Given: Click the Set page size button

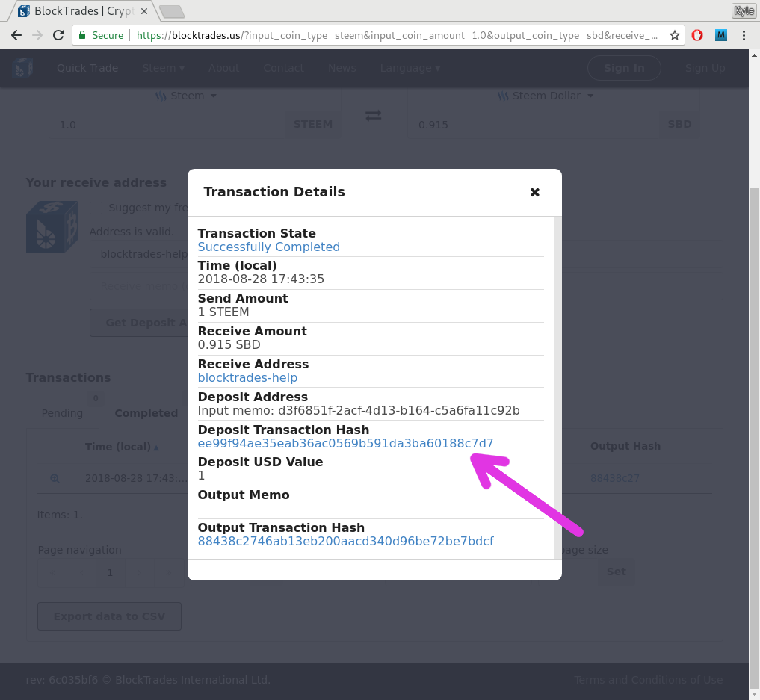Looking at the screenshot, I should coord(616,572).
